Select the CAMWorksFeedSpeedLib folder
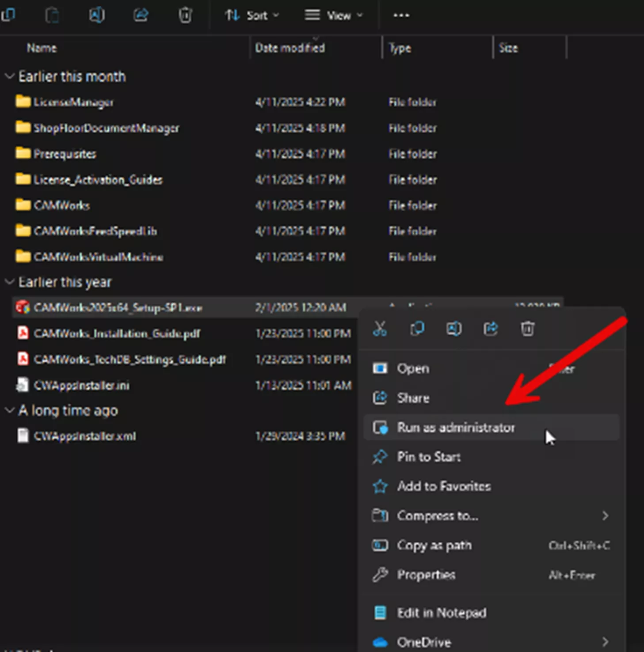The width and height of the screenshot is (644, 652). (95, 231)
